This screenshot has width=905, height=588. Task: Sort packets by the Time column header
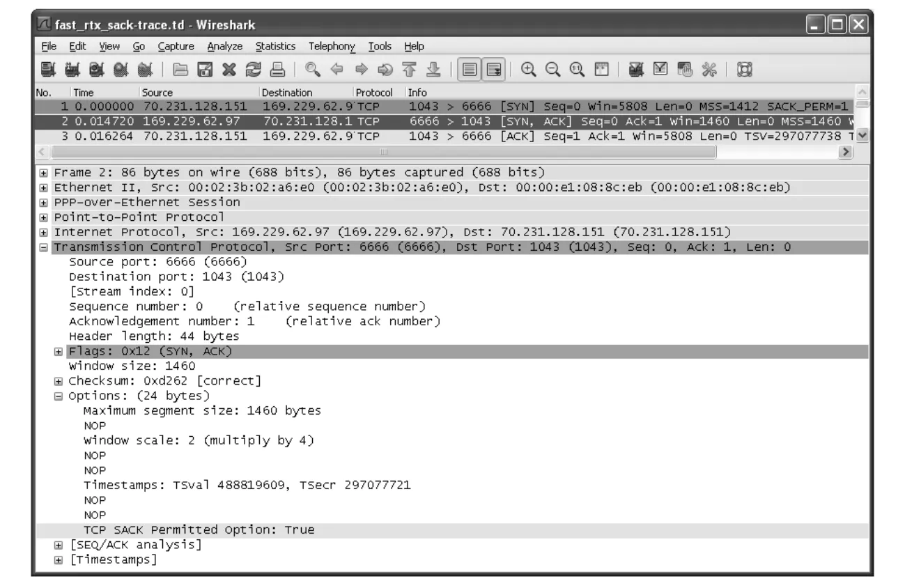pyautogui.click(x=103, y=92)
